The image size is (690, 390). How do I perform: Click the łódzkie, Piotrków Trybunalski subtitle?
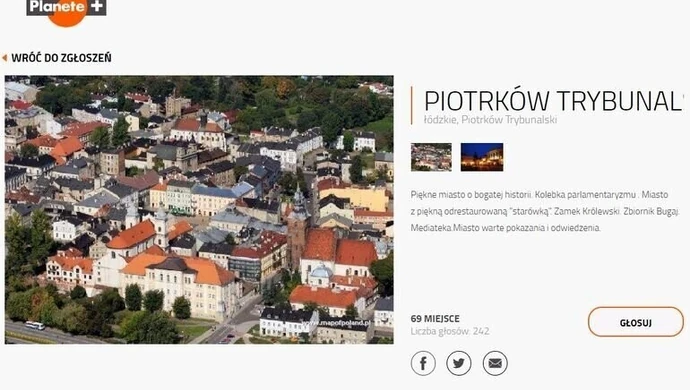[490, 120]
